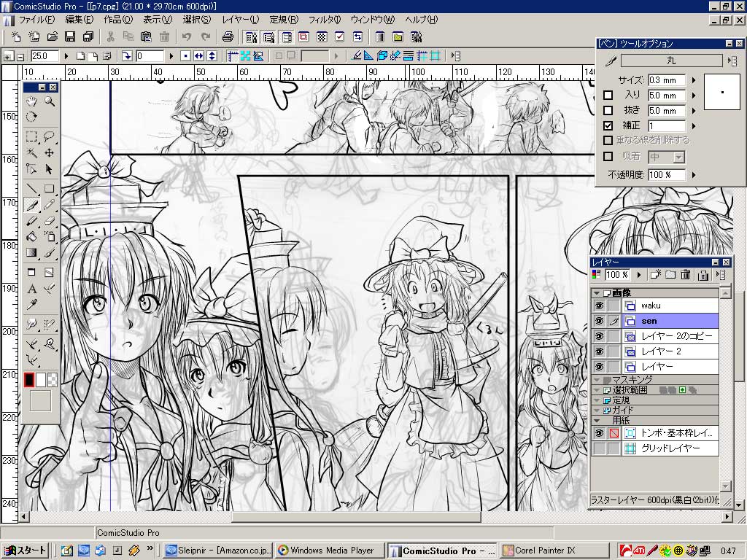
Task: Select the Eraser tool
Action: click(x=49, y=220)
